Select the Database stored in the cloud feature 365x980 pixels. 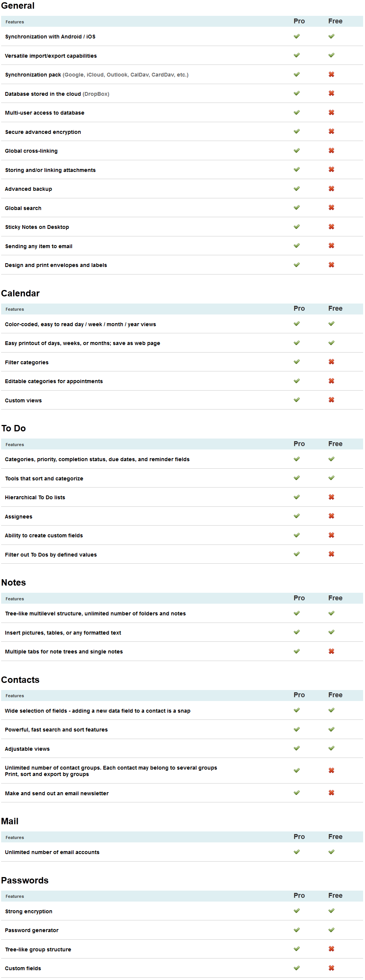[57, 94]
